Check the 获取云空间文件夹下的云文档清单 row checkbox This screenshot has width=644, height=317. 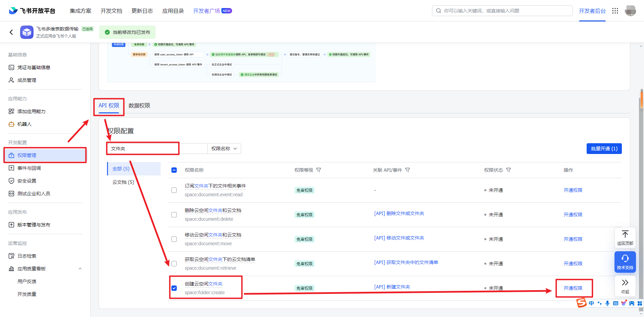coord(174,264)
